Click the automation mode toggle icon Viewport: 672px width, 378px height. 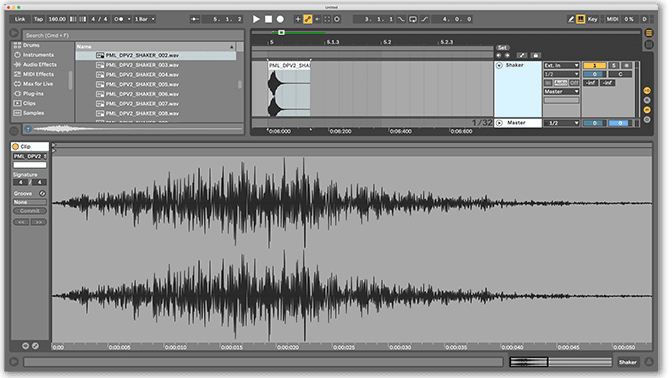tap(522, 55)
